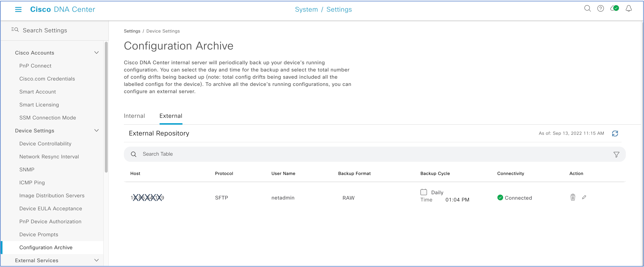
Task: Collapse the Cisco Accounts section
Action: pos(96,53)
